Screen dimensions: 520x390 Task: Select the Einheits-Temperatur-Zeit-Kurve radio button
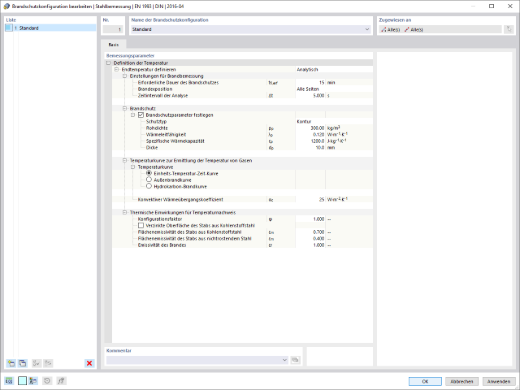click(x=149, y=173)
